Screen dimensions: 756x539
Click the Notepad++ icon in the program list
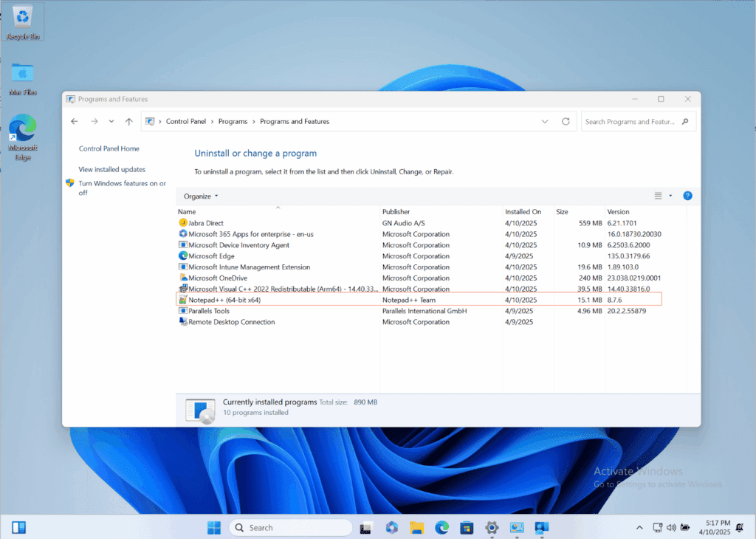tap(182, 300)
